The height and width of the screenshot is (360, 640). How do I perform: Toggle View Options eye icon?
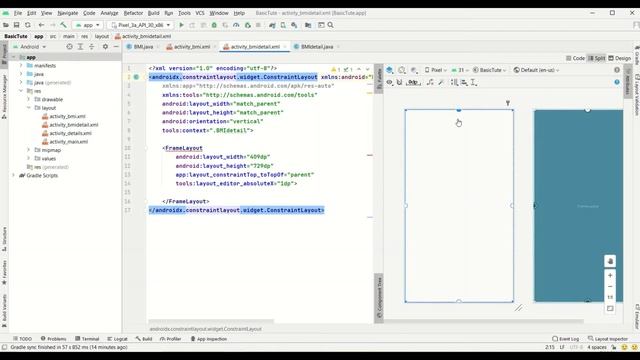[389, 82]
